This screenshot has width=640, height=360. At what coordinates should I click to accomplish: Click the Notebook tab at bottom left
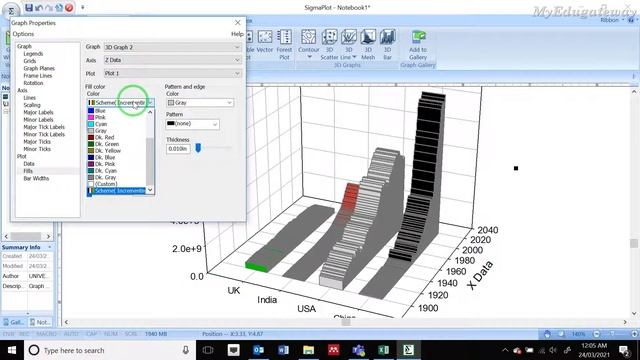(x=40, y=322)
